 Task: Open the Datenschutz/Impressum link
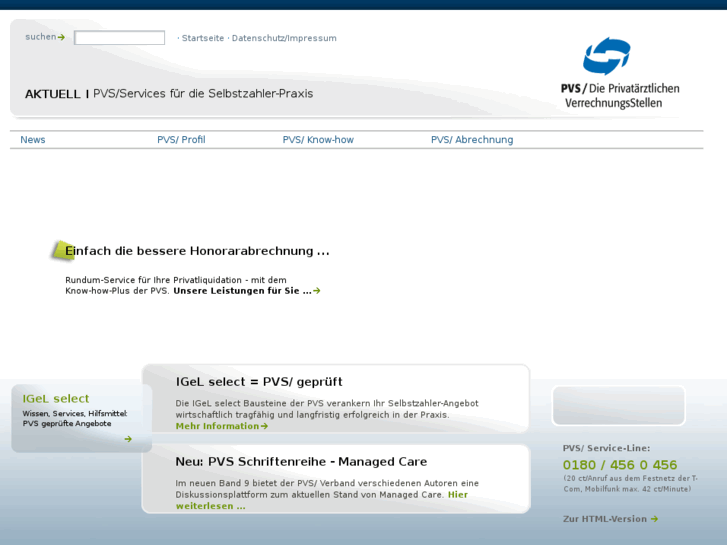[x=284, y=38]
